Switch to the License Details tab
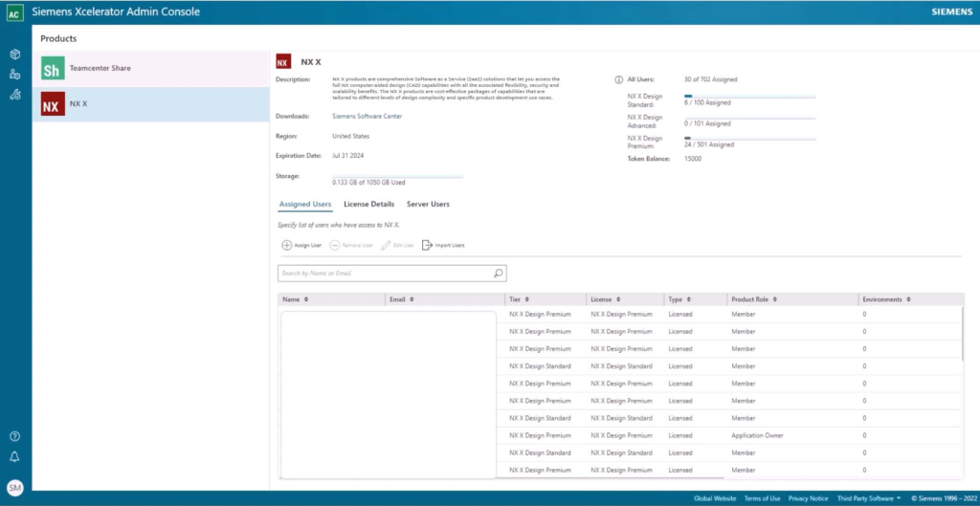Image resolution: width=980 pixels, height=506 pixels. coord(368,204)
